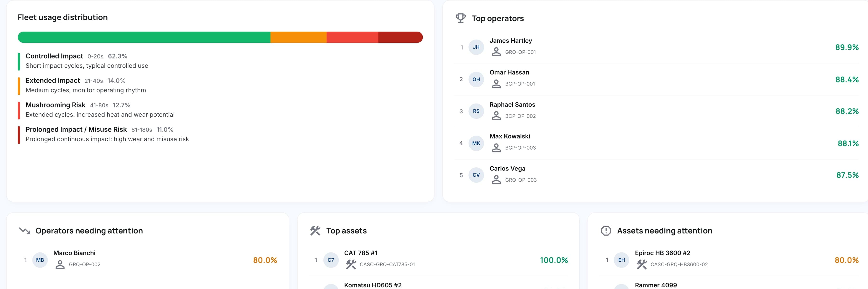Screen dimensions: 868x289
Task: Click the OH avatar for Omar Hassan
Action: [x=476, y=79]
